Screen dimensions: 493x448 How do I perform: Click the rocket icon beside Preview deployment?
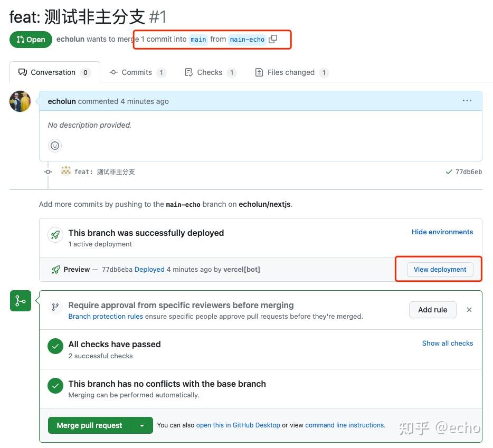(x=56, y=269)
